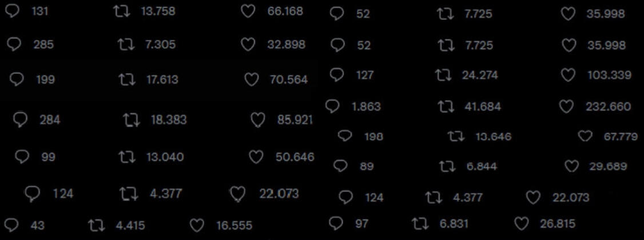Reply to the post with 89 comments
Image resolution: width=644 pixels, height=240 pixels.
click(341, 166)
